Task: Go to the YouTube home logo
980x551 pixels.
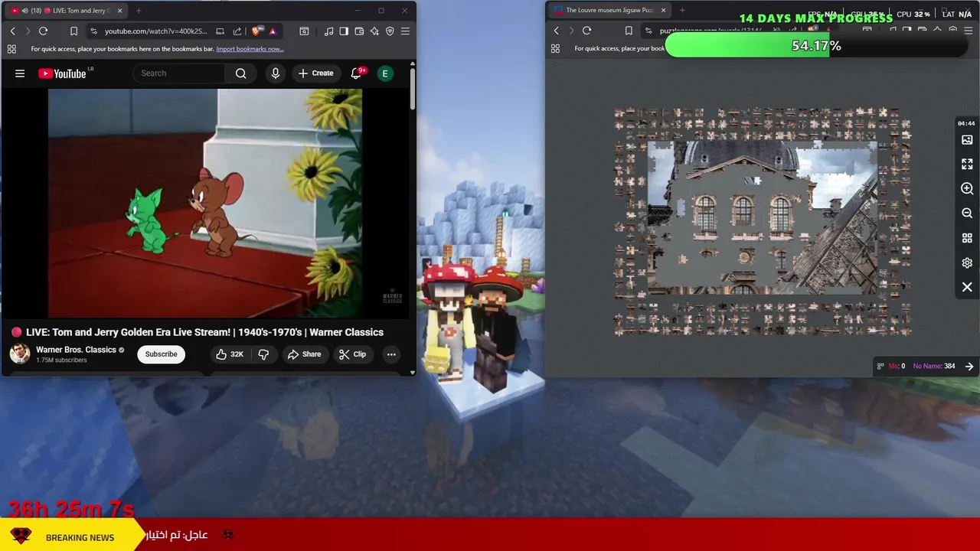Action: click(x=62, y=73)
